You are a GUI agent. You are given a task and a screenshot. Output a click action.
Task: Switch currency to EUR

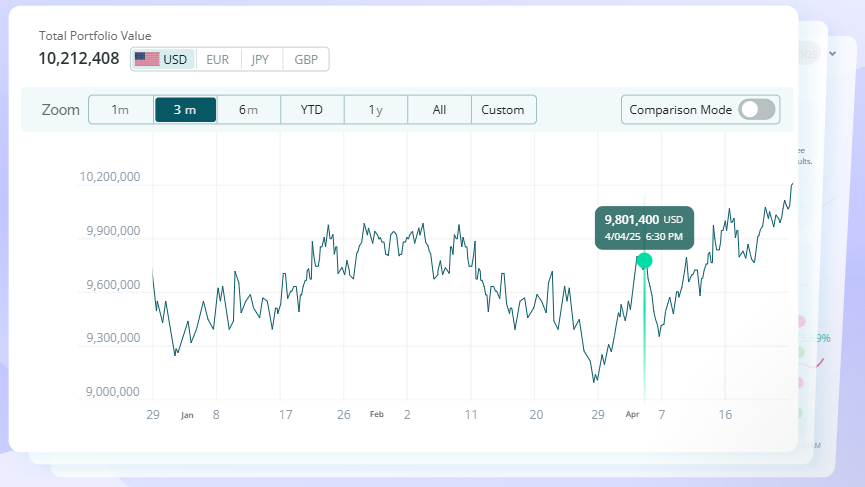(x=217, y=59)
